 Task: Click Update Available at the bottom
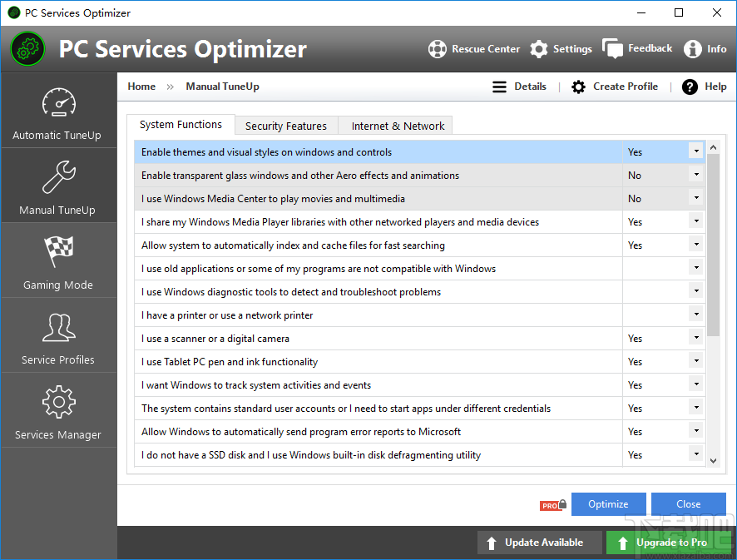pos(539,542)
